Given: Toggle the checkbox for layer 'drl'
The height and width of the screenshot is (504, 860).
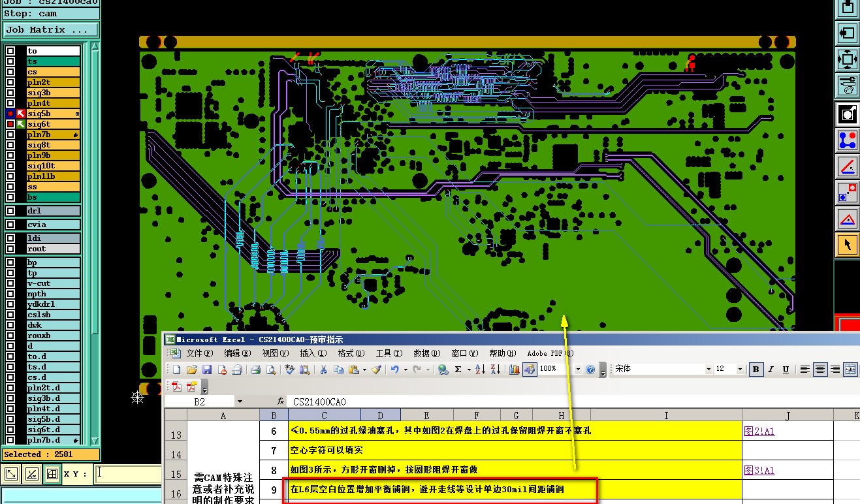Looking at the screenshot, I should [10, 211].
